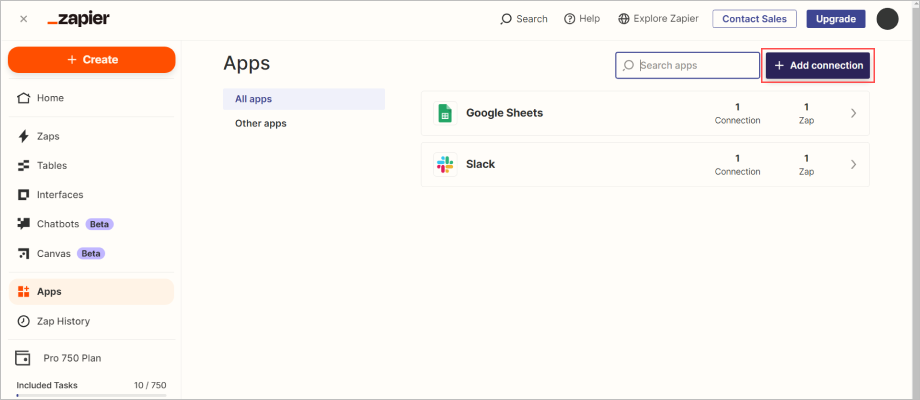Click the Add connection button

point(818,65)
